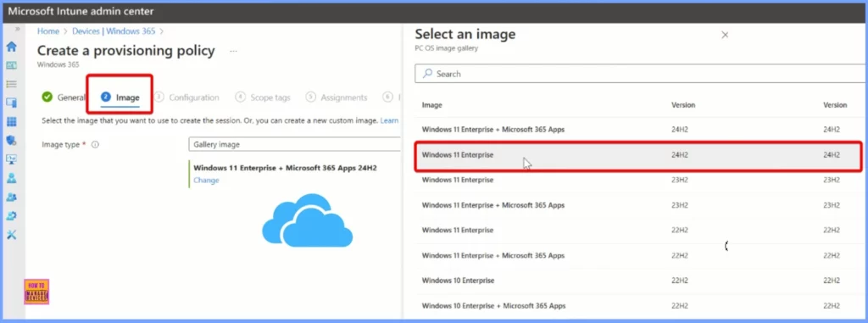Screen dimensions: 868x323
Task: Go to the General step tab
Action: click(x=63, y=97)
